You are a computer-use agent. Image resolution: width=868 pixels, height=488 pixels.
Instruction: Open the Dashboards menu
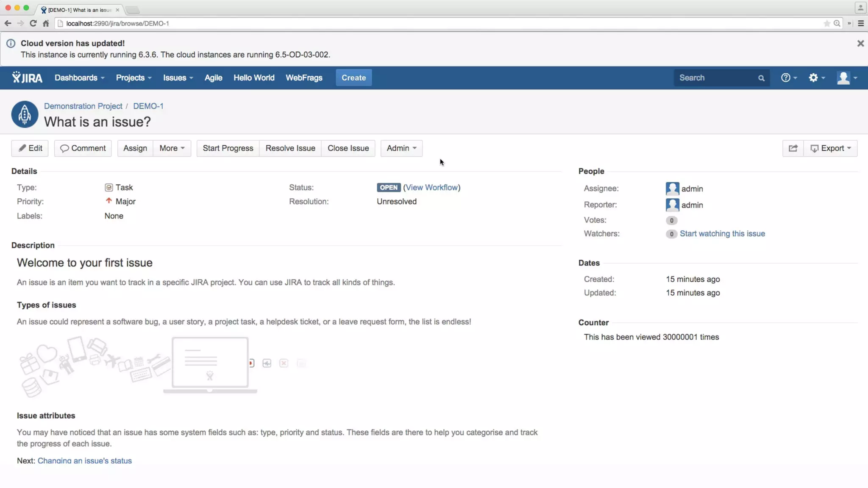coord(79,78)
